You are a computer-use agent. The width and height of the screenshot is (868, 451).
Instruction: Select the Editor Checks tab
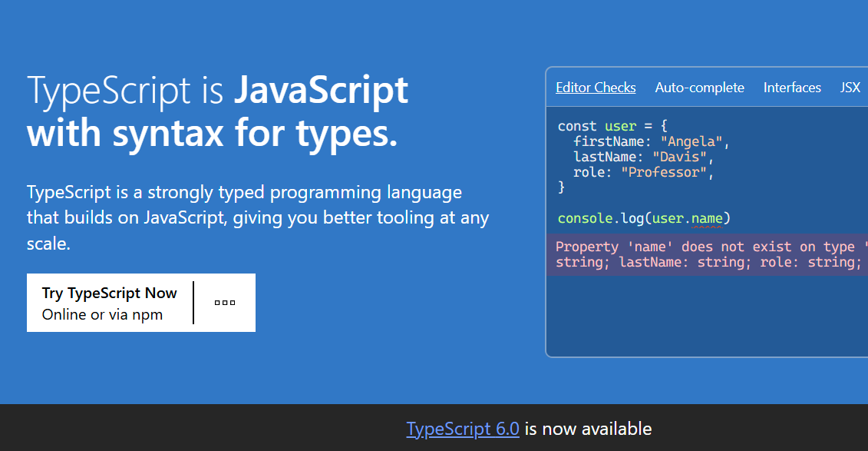[596, 87]
